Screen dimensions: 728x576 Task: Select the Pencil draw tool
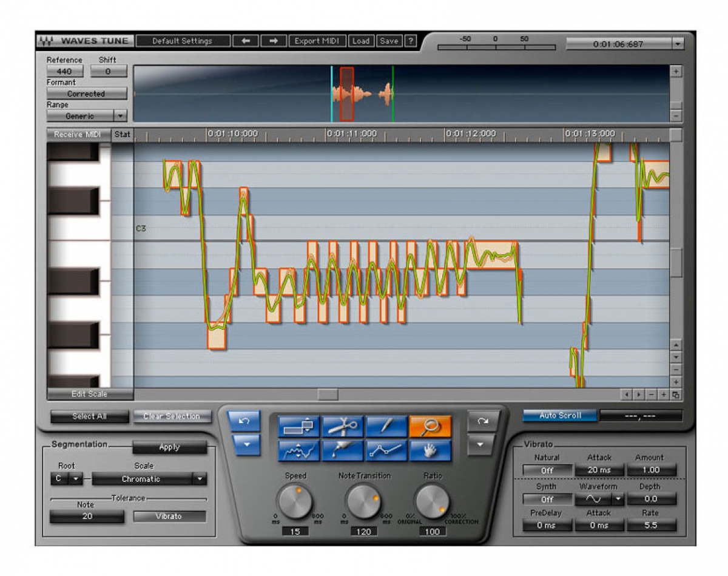pyautogui.click(x=386, y=427)
